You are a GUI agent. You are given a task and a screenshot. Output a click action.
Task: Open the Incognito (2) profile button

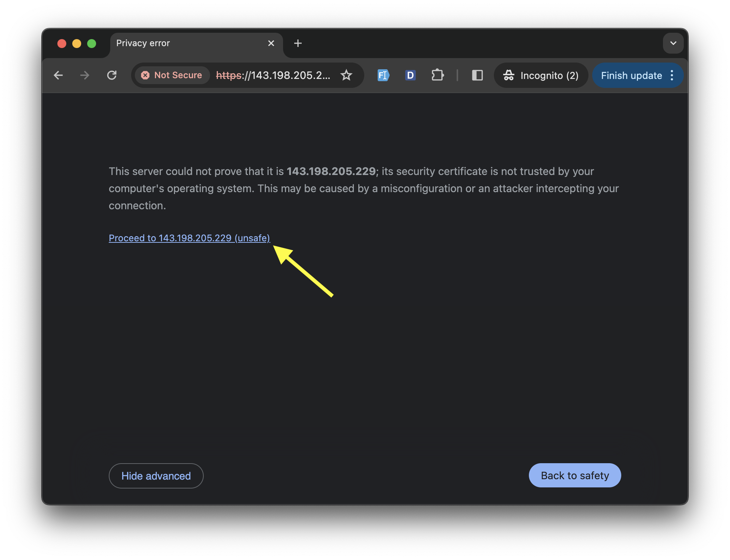541,76
